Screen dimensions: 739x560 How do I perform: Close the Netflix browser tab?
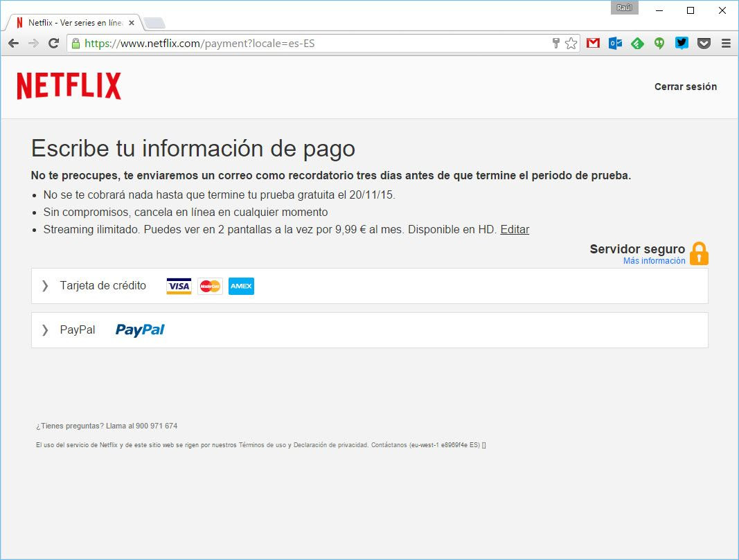(132, 23)
